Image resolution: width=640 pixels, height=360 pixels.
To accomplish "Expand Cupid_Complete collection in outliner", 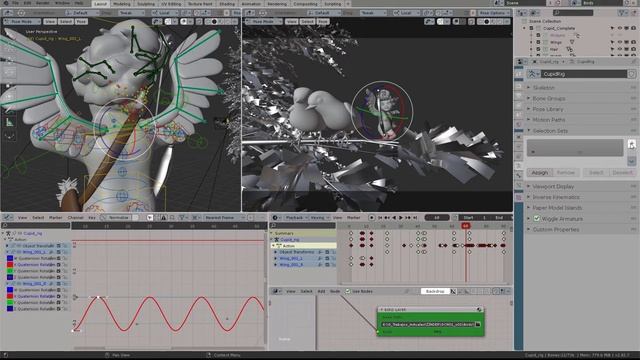I will pos(525,28).
